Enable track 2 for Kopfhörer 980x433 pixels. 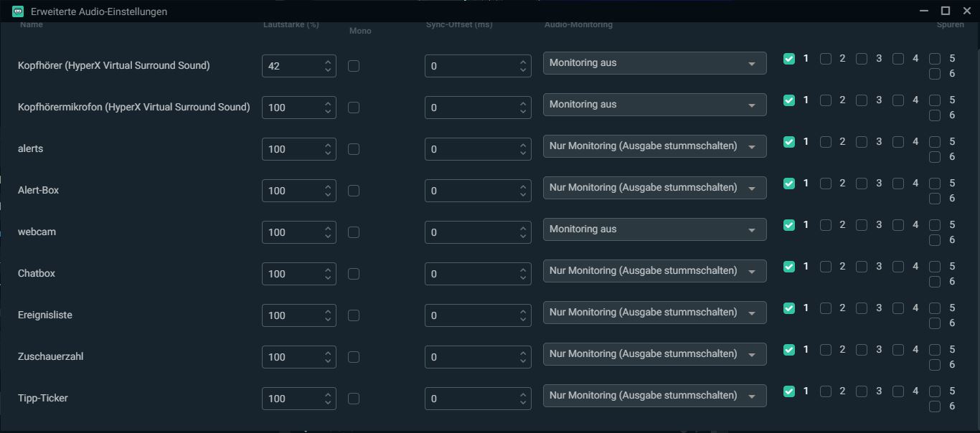826,59
